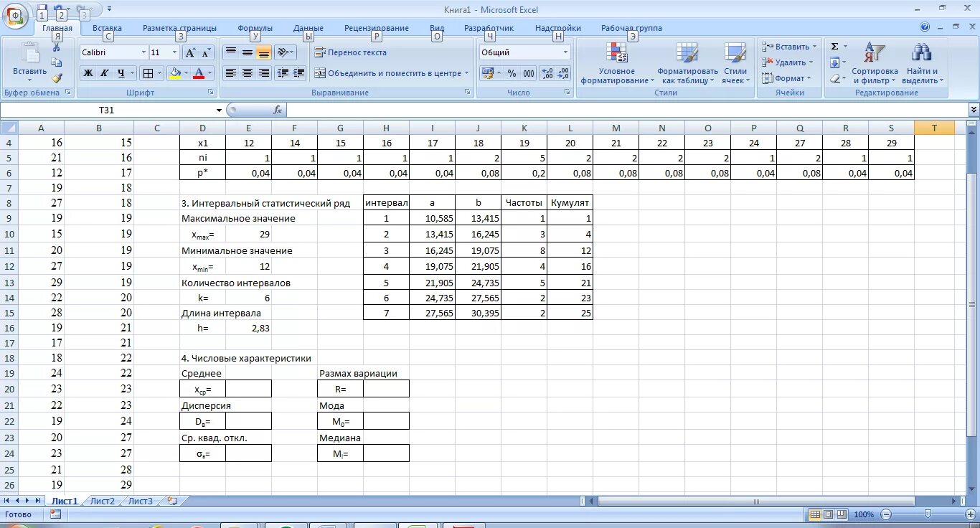Expand the font size 11 dropdown
The image size is (980, 528).
174,52
